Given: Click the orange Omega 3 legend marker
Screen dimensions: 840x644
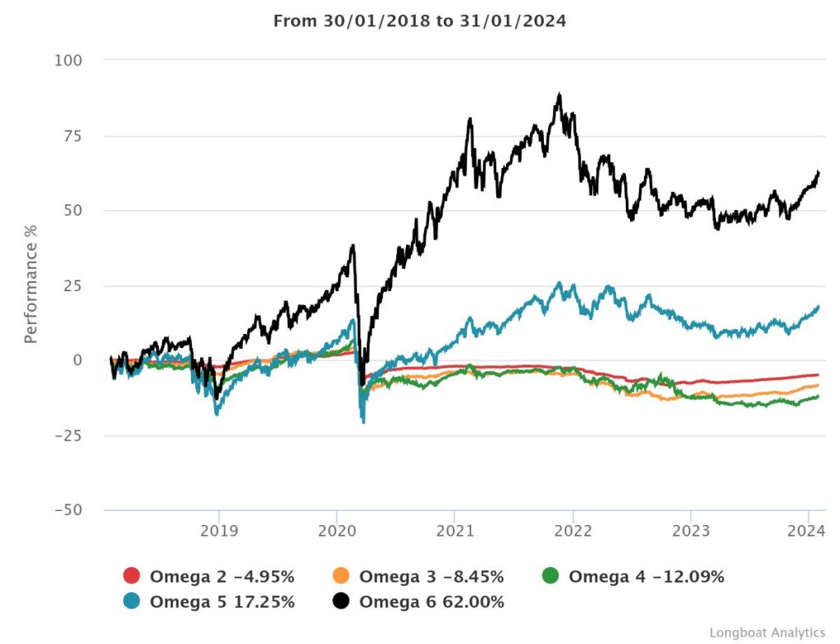Looking at the screenshot, I should (342, 576).
